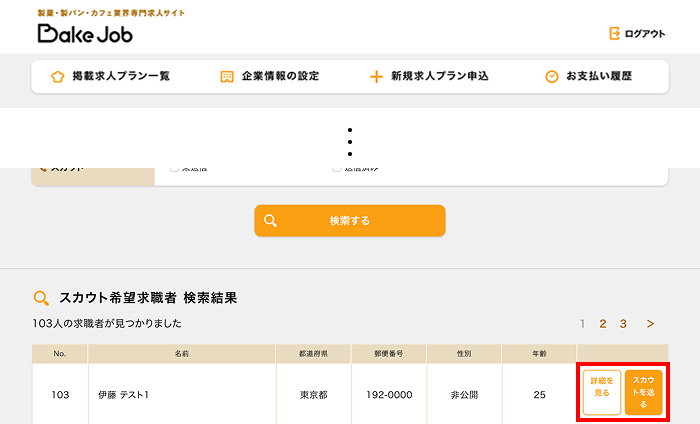Toggle the 送信済み scout checkbox

tap(337, 169)
